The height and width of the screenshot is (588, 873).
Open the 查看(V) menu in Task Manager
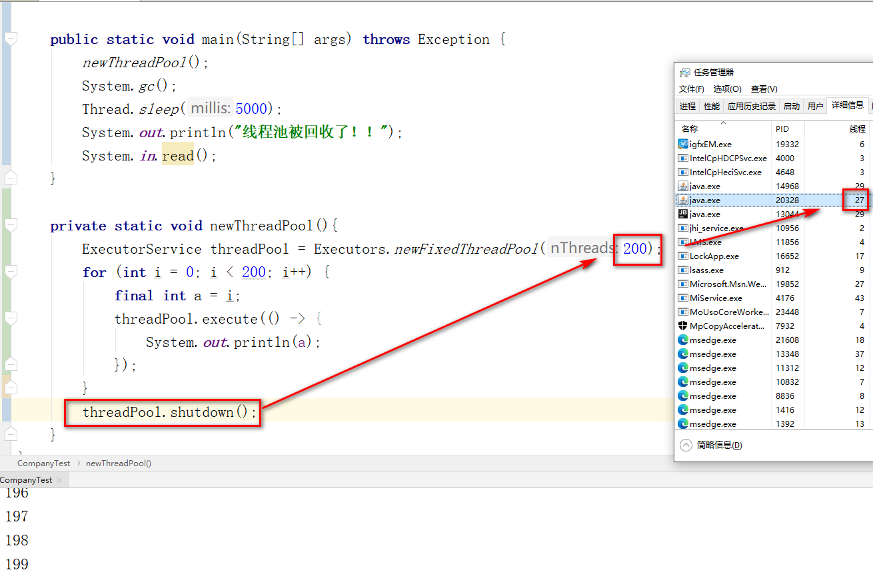coord(764,89)
